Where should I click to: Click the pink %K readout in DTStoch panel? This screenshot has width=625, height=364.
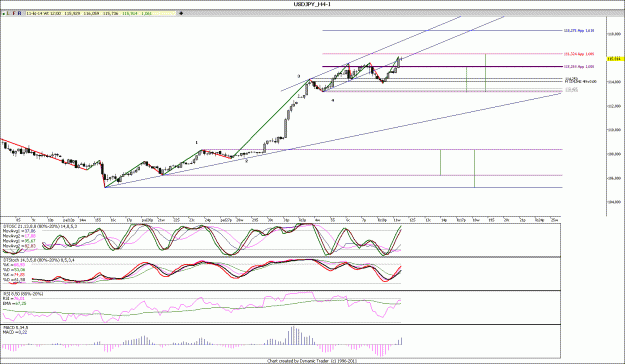click(14, 264)
